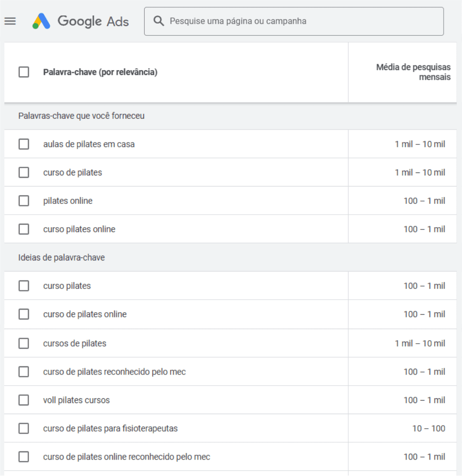Viewport: 462px width, 476px height.
Task: Check the 'curso pilates online' checkbox
Action: (24, 229)
